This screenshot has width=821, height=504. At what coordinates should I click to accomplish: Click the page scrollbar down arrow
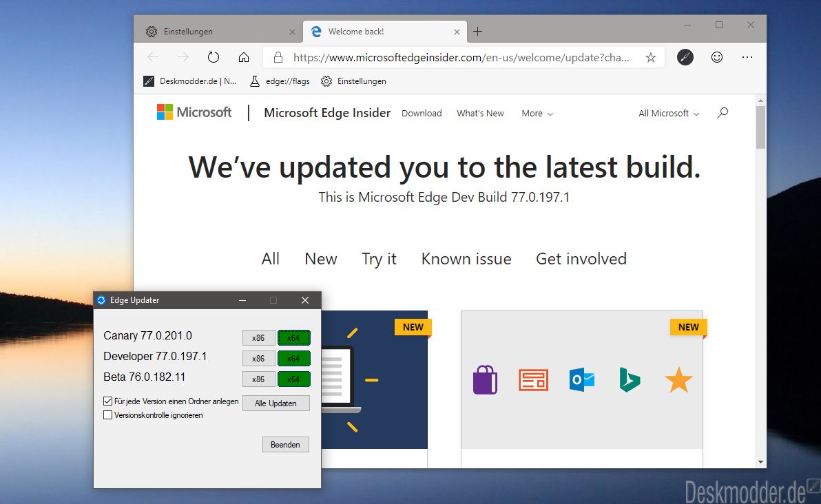[x=760, y=462]
